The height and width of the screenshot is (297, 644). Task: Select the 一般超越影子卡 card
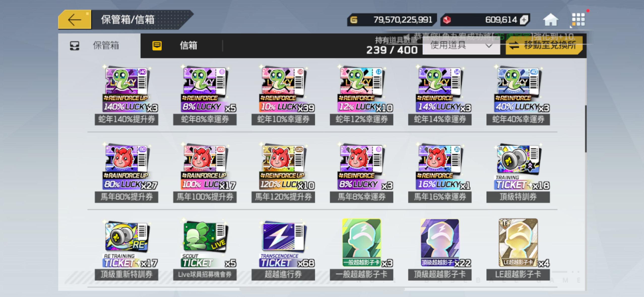coord(362,249)
